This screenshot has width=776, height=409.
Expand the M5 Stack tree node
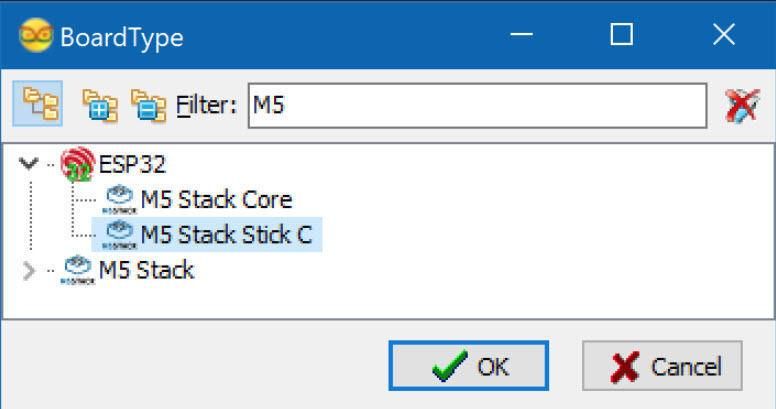pos(28,271)
